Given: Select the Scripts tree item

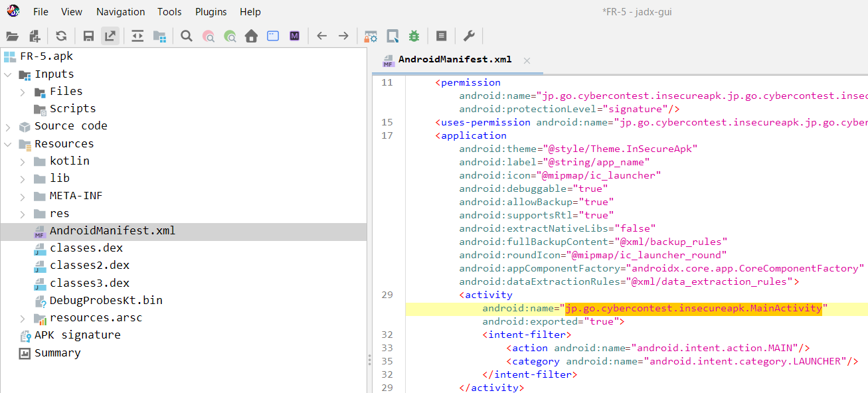Looking at the screenshot, I should tap(72, 109).
